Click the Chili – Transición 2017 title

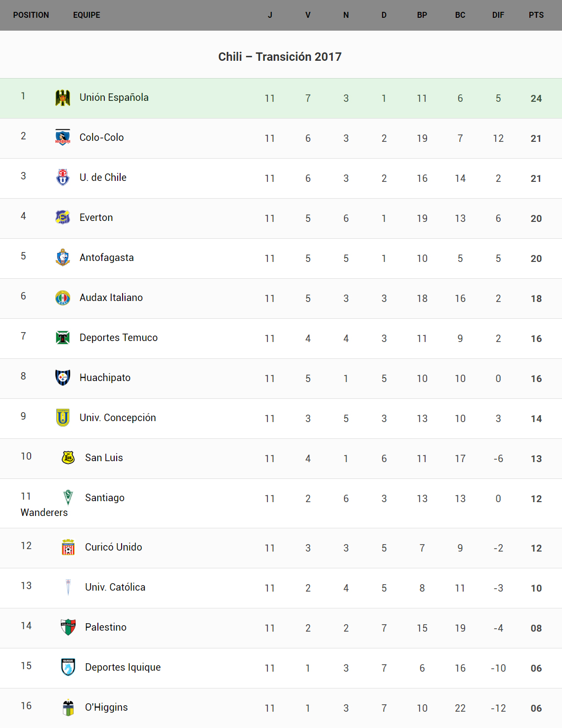point(280,57)
